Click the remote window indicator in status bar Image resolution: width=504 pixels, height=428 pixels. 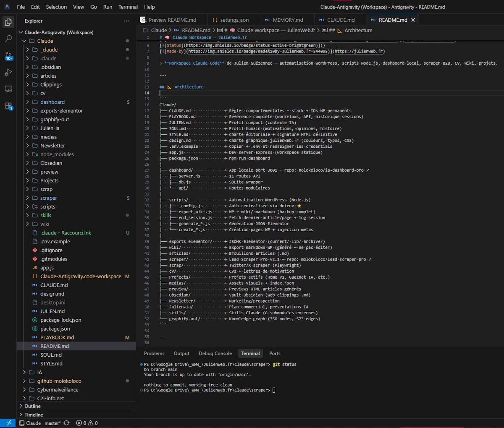[x=9, y=423]
